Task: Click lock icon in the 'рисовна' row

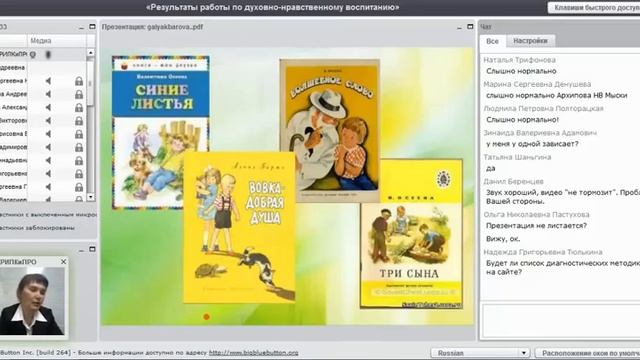Action: (79, 134)
